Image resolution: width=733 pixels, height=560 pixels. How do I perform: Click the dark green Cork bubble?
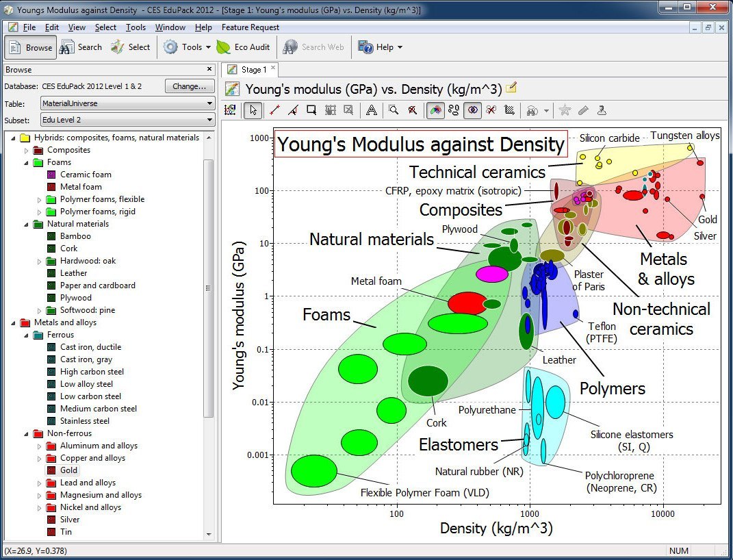click(428, 381)
